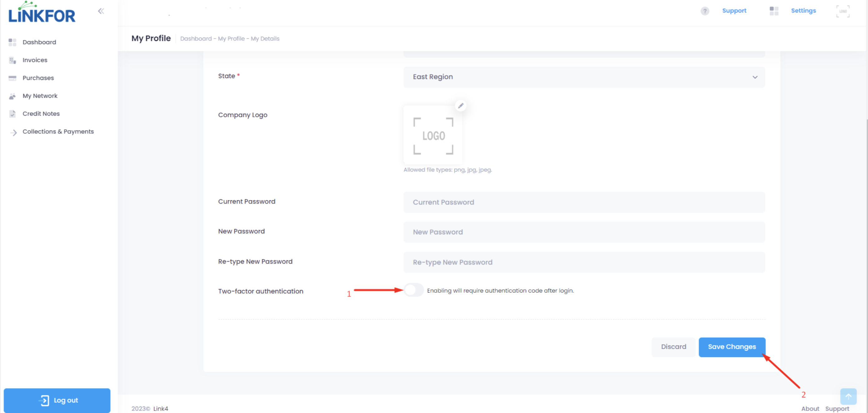Click the LINKFOR logo in the sidebar
The height and width of the screenshot is (413, 868).
(42, 12)
